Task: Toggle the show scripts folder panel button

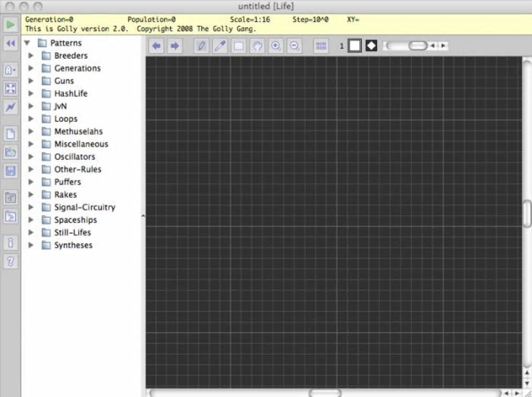Action: [10, 216]
